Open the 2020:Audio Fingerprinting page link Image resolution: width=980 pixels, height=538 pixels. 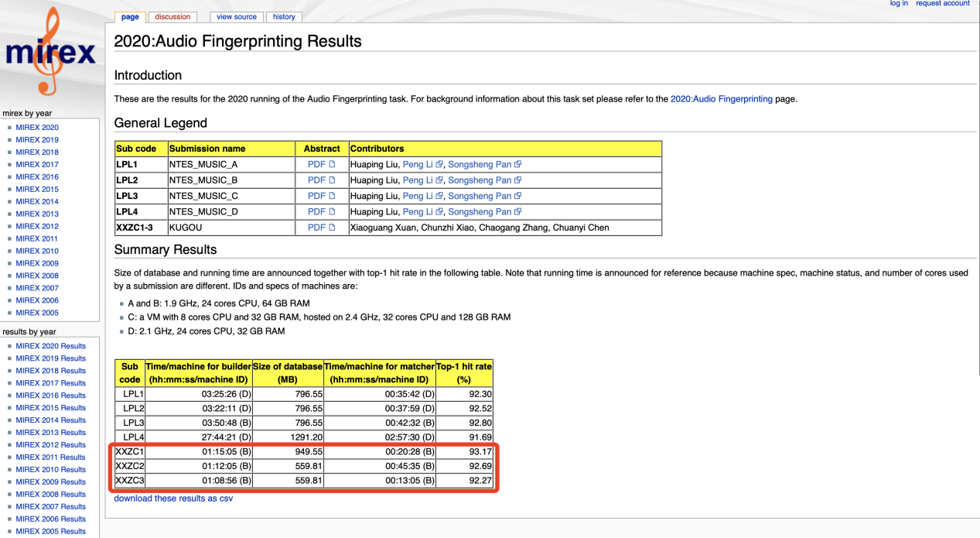[721, 99]
